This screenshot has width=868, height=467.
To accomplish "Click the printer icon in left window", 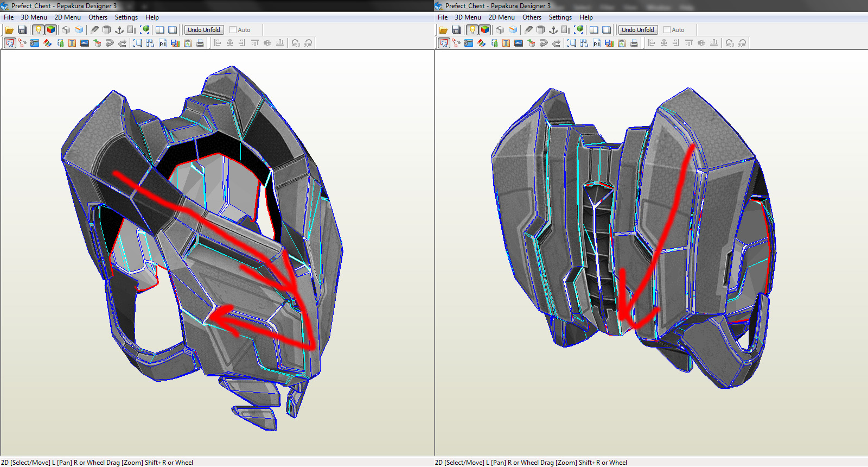I will click(200, 43).
